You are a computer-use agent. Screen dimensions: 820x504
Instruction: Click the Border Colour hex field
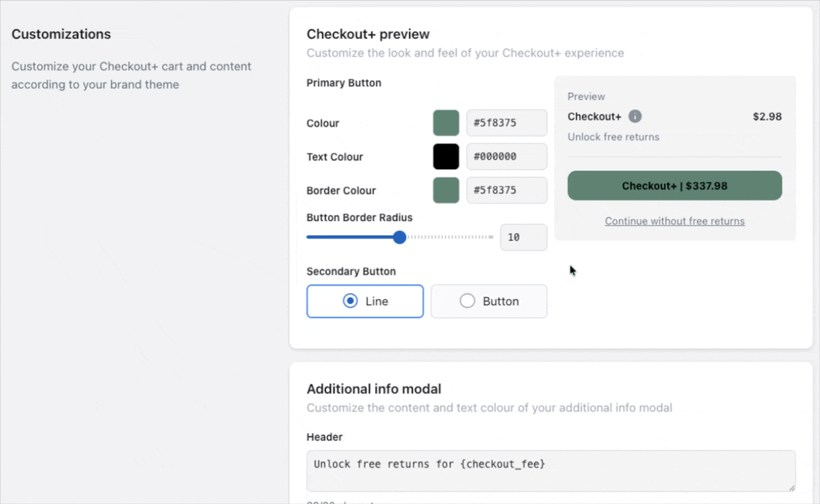[506, 191]
